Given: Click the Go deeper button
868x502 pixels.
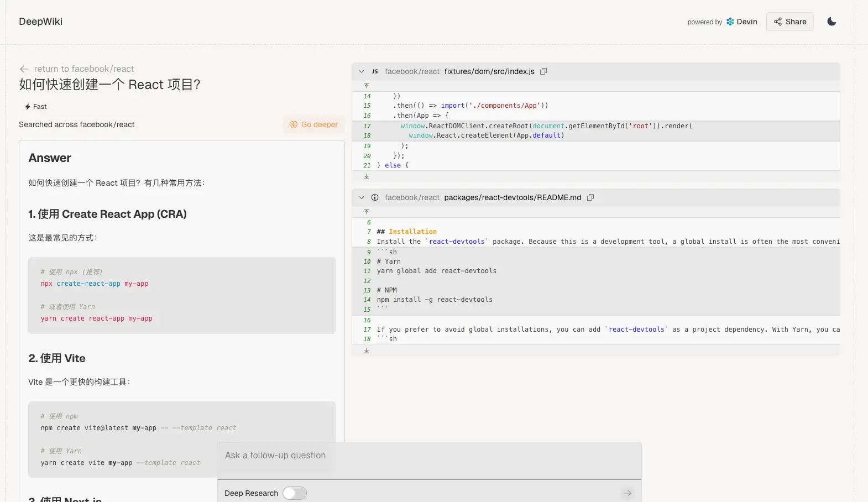Looking at the screenshot, I should coord(313,124).
